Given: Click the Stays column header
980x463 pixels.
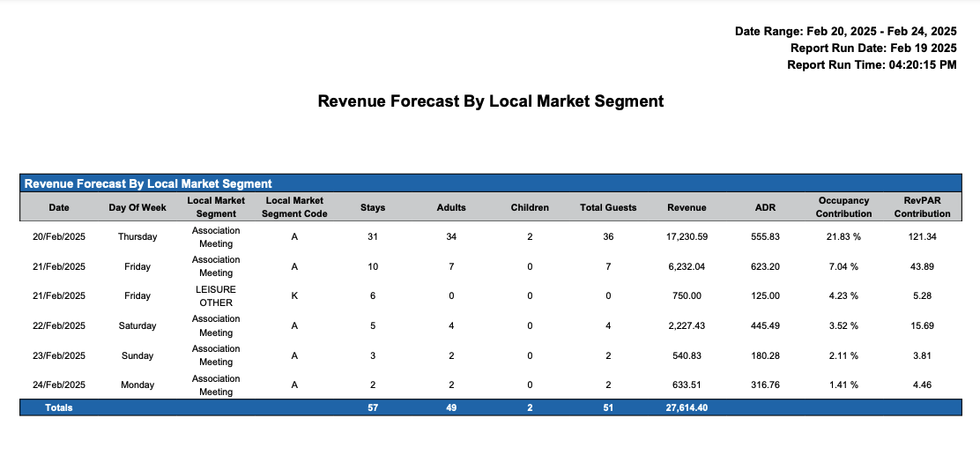Looking at the screenshot, I should click(373, 207).
